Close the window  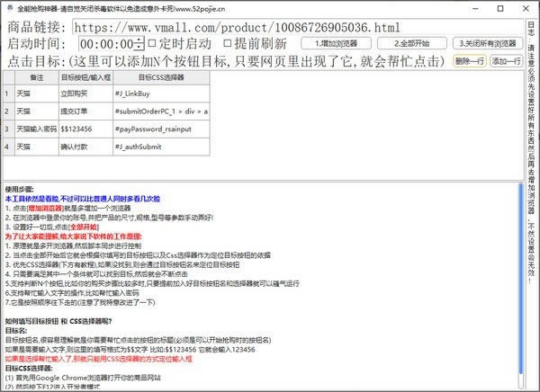click(526, 9)
